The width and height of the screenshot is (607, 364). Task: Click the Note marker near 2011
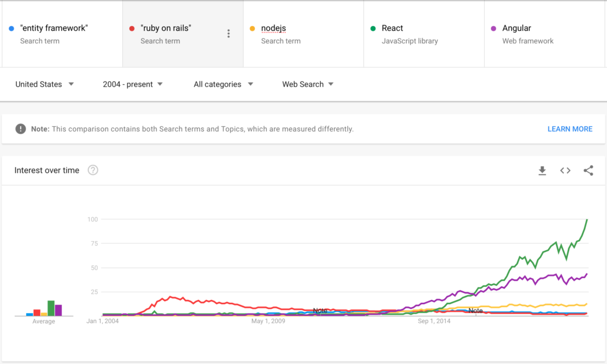(320, 311)
